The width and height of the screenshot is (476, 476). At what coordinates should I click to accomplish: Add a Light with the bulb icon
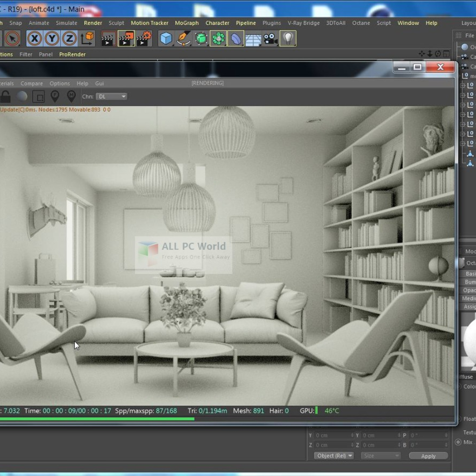point(288,39)
